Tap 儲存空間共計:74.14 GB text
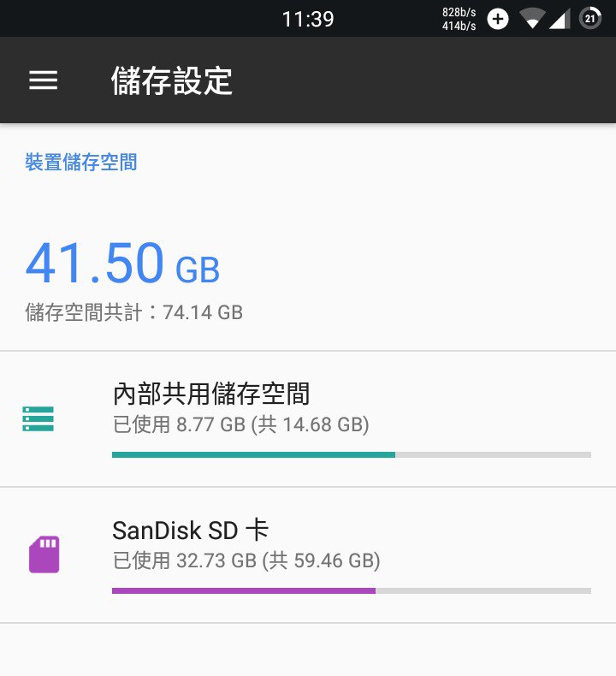Viewport: 616px width, 676px height. (x=134, y=312)
